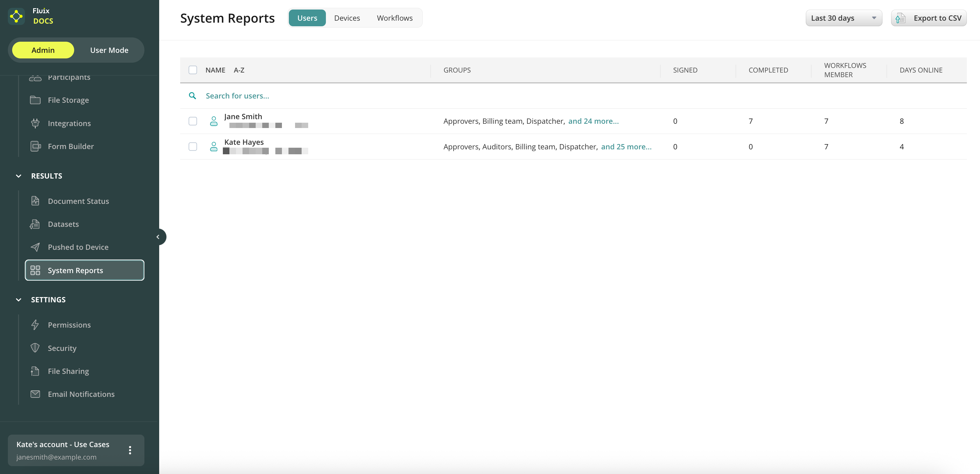Click the three-dot account menu icon
The height and width of the screenshot is (474, 980).
tap(130, 450)
